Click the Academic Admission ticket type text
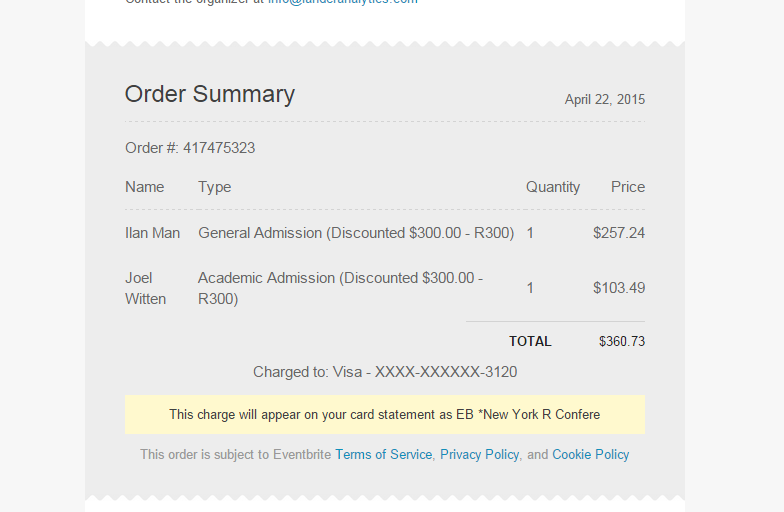 pyautogui.click(x=340, y=288)
